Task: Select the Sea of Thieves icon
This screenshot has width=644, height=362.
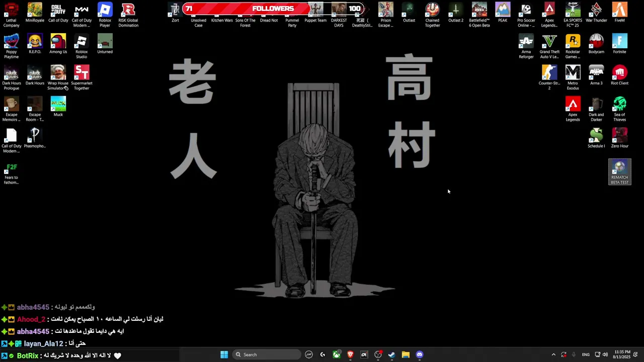Action: pyautogui.click(x=619, y=109)
